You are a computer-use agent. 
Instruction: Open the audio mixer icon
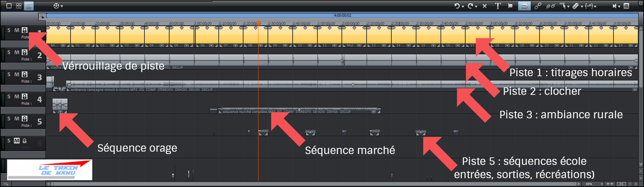[626, 6]
